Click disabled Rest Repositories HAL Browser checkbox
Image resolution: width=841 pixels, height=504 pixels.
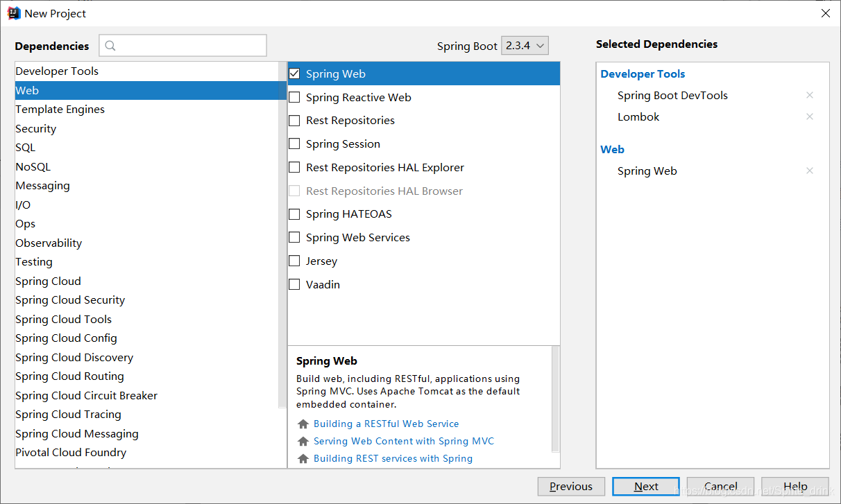[x=294, y=191]
